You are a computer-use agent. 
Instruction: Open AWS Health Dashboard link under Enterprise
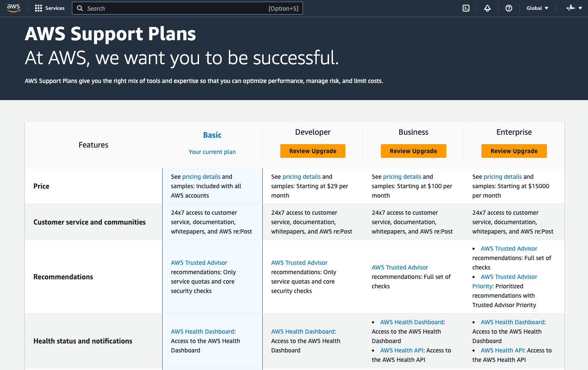point(512,322)
